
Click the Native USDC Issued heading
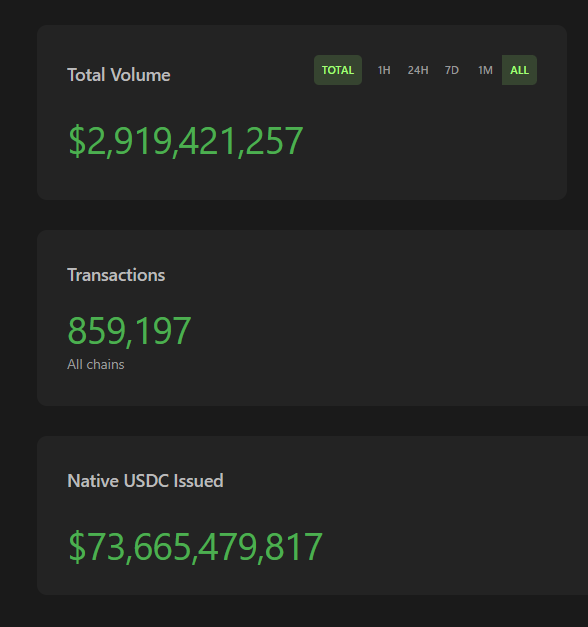click(145, 481)
